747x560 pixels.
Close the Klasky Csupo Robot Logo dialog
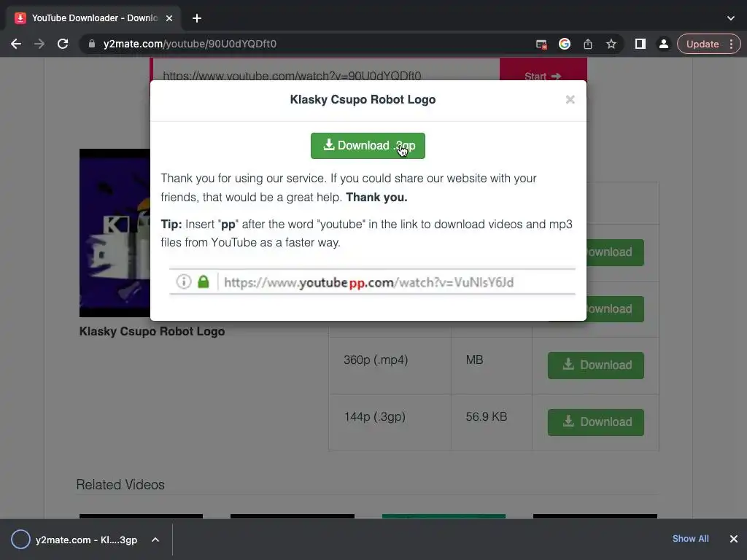coord(570,99)
